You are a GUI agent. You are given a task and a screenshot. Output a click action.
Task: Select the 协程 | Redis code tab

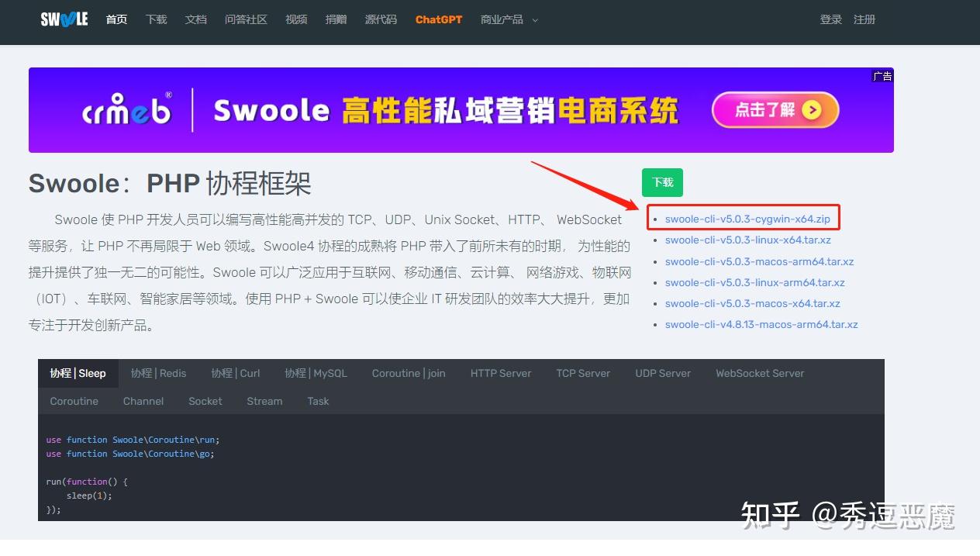158,373
